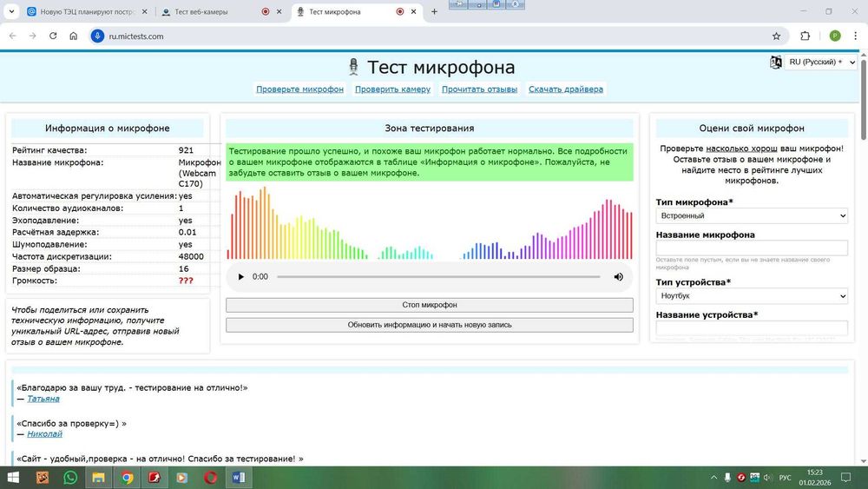Click the microphone logo beside 'Тест микрофона'

pos(353,67)
